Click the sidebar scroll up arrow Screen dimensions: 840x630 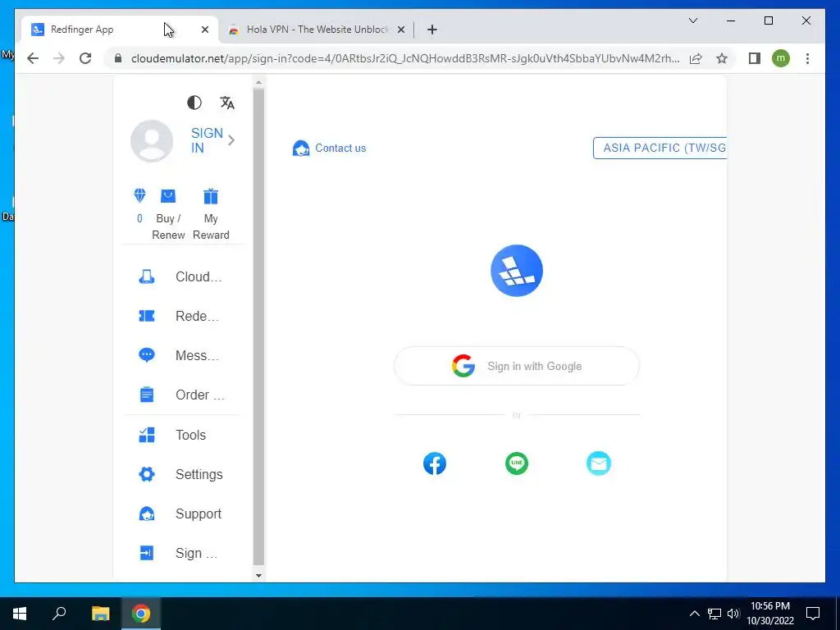pos(258,83)
